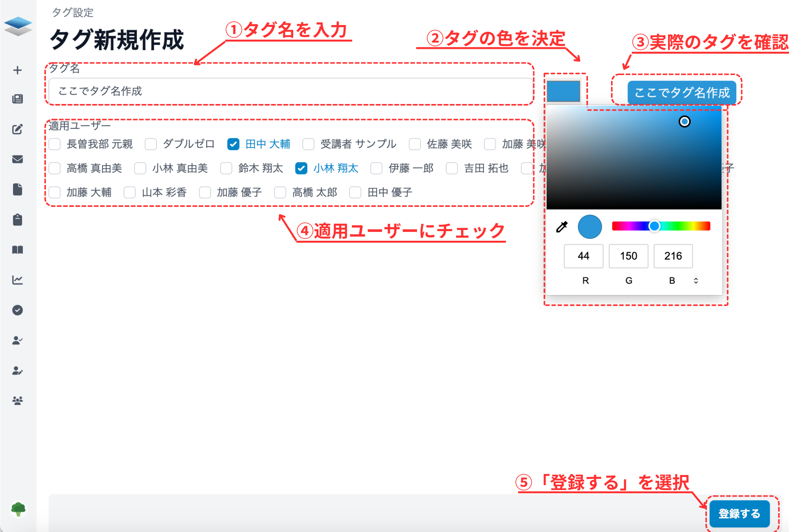The height and width of the screenshot is (532, 789).
Task: Open the analytics chart sidebar icon
Action: (x=17, y=280)
